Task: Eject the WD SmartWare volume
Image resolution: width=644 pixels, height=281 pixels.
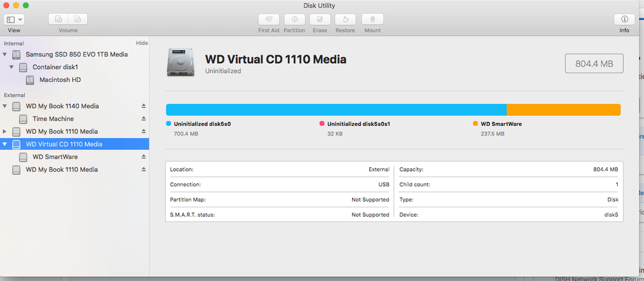Action: pyautogui.click(x=144, y=157)
